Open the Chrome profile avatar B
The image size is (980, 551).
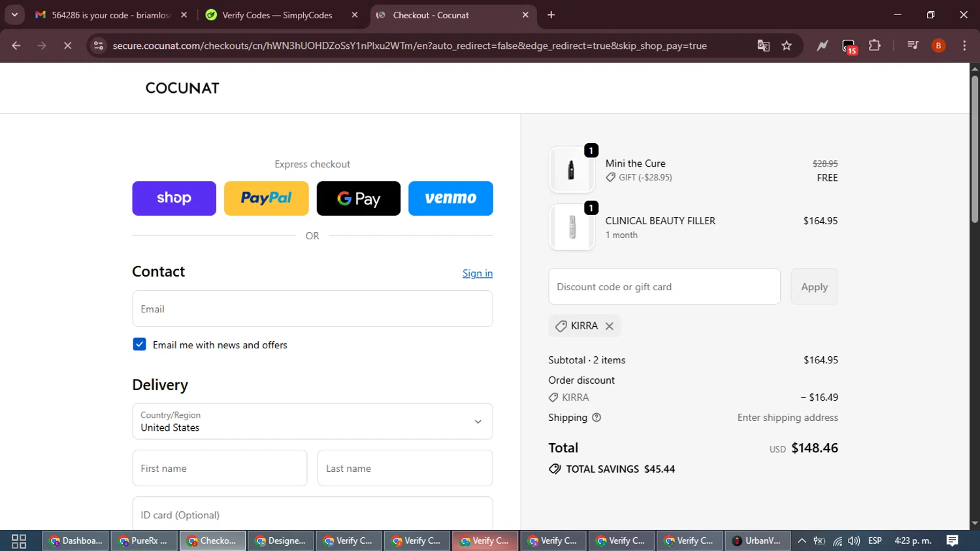[x=938, y=46]
